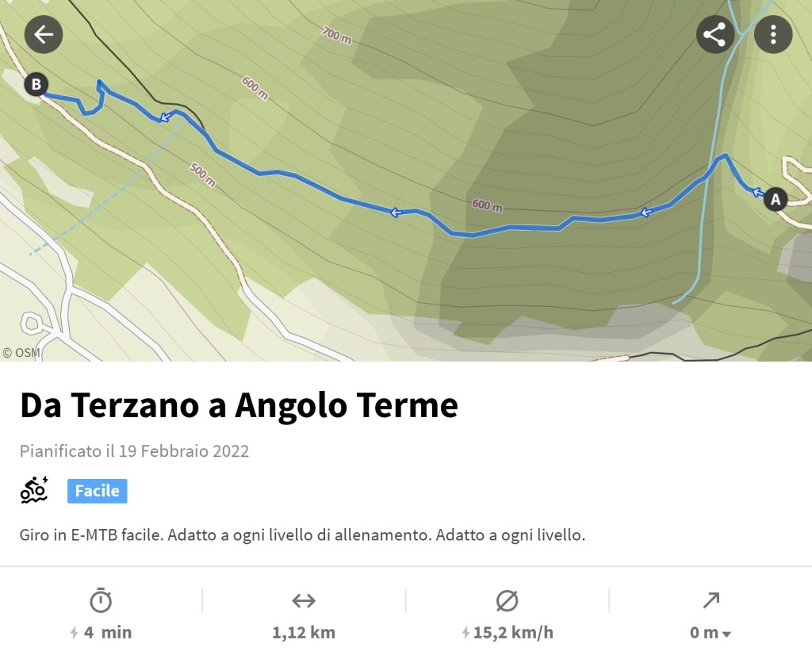Open the share route icon

click(x=715, y=35)
